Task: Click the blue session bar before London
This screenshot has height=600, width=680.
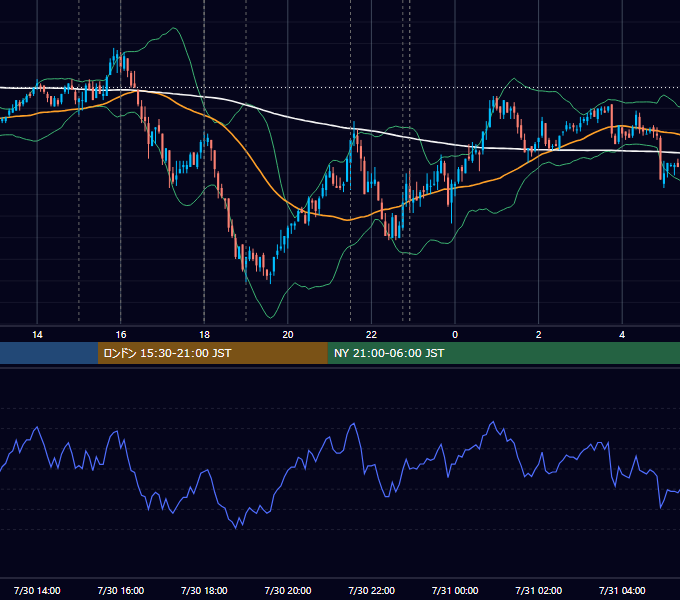Action: (x=49, y=353)
